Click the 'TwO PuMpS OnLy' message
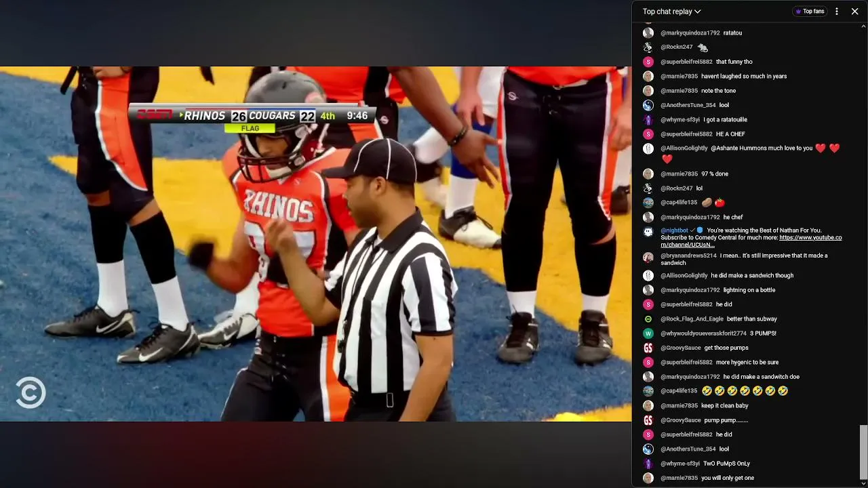This screenshot has width=868, height=488. 726,464
